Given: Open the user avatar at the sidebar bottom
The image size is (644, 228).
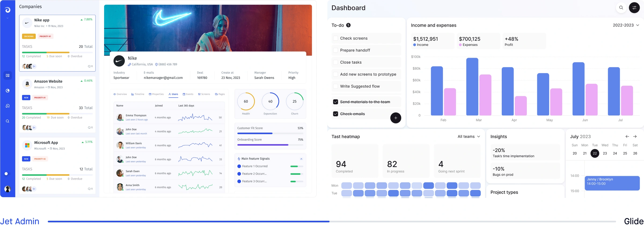Looking at the screenshot, I should coord(8,189).
